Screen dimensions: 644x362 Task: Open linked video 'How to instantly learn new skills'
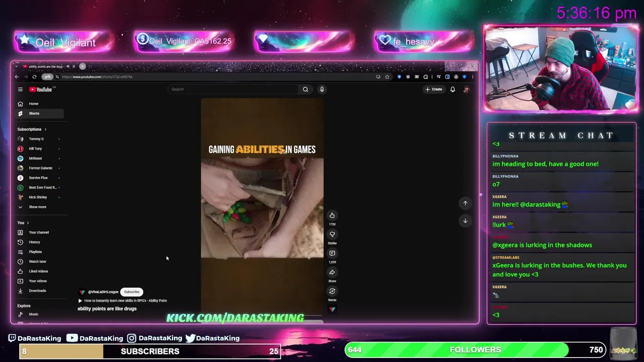pos(122,301)
